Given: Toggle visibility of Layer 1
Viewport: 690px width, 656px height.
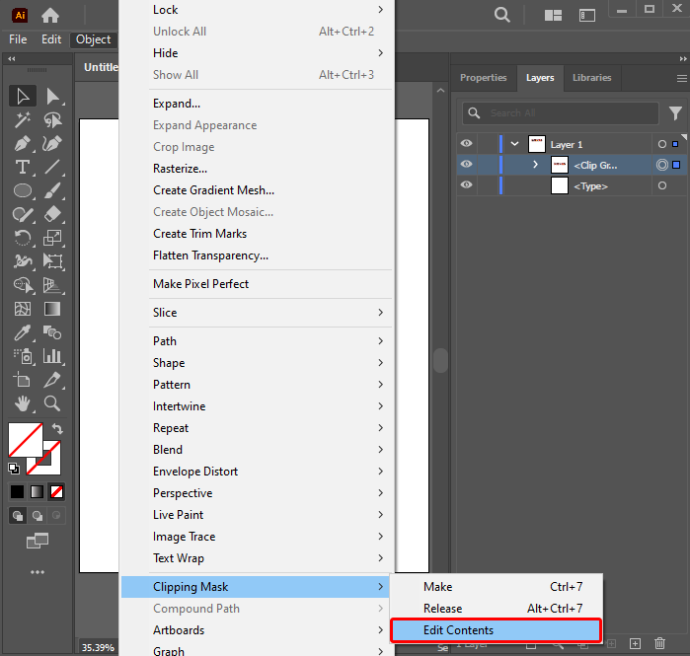Looking at the screenshot, I should [x=466, y=143].
